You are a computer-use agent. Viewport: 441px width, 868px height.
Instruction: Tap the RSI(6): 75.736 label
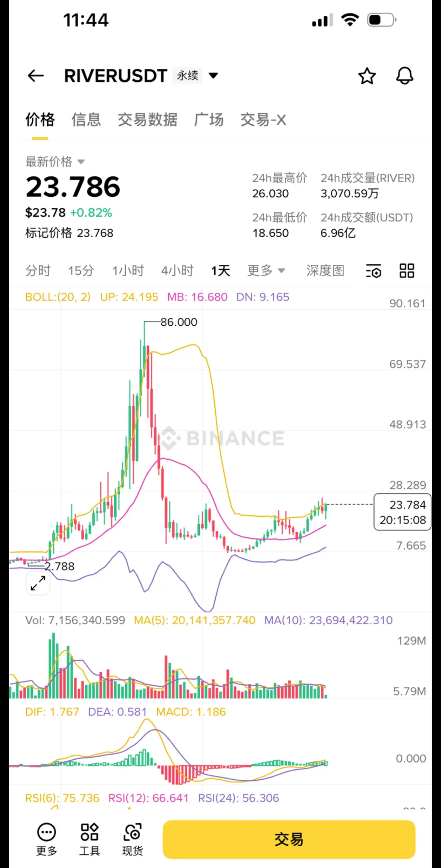[62, 798]
